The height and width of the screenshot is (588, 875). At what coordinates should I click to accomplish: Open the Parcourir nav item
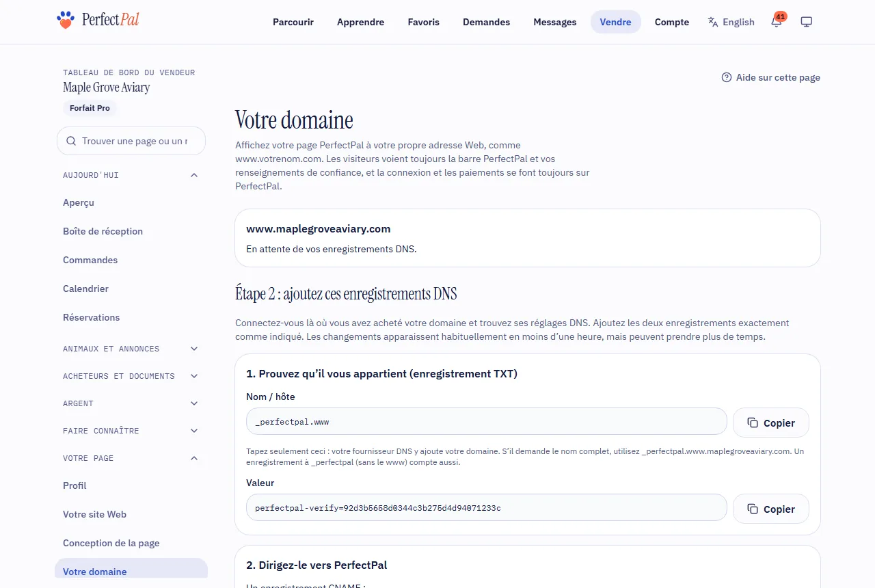[x=293, y=22]
